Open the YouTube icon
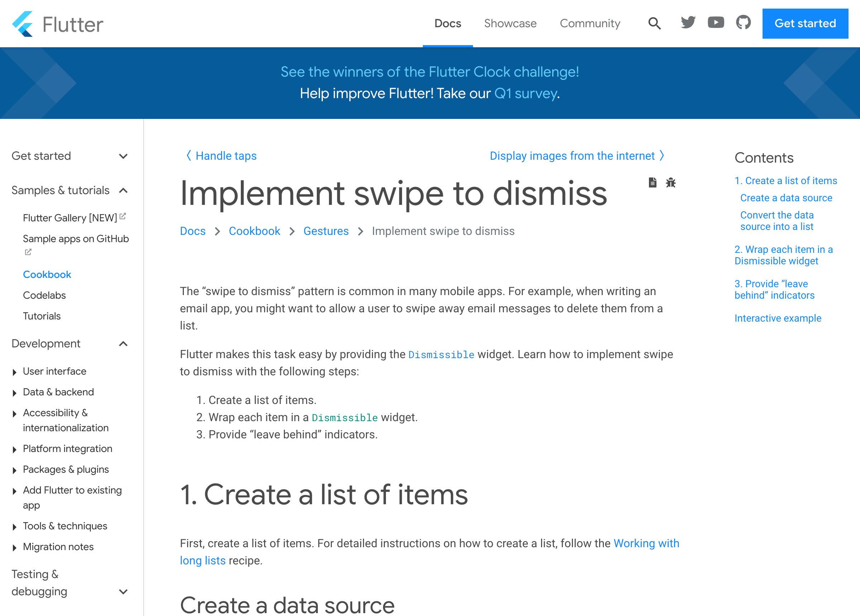This screenshot has width=860, height=616. 716,23
